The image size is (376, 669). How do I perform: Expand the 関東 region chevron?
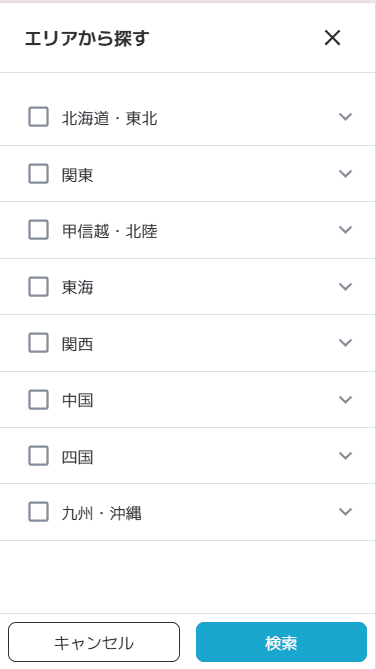345,173
